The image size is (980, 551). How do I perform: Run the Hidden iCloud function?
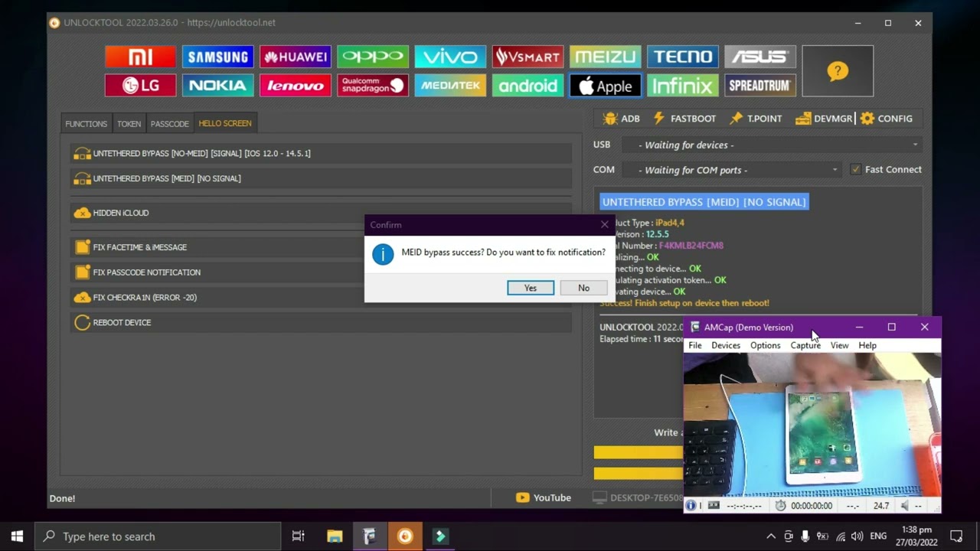[321, 213]
